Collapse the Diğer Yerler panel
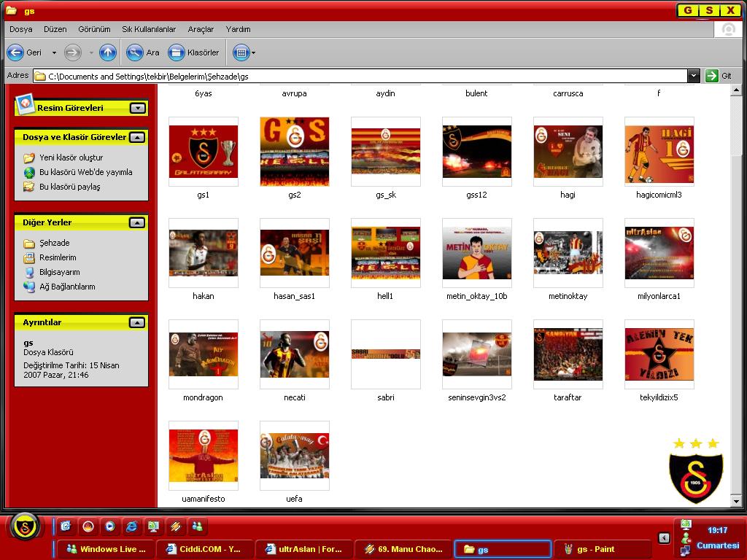This screenshot has width=747, height=560. pyautogui.click(x=137, y=223)
